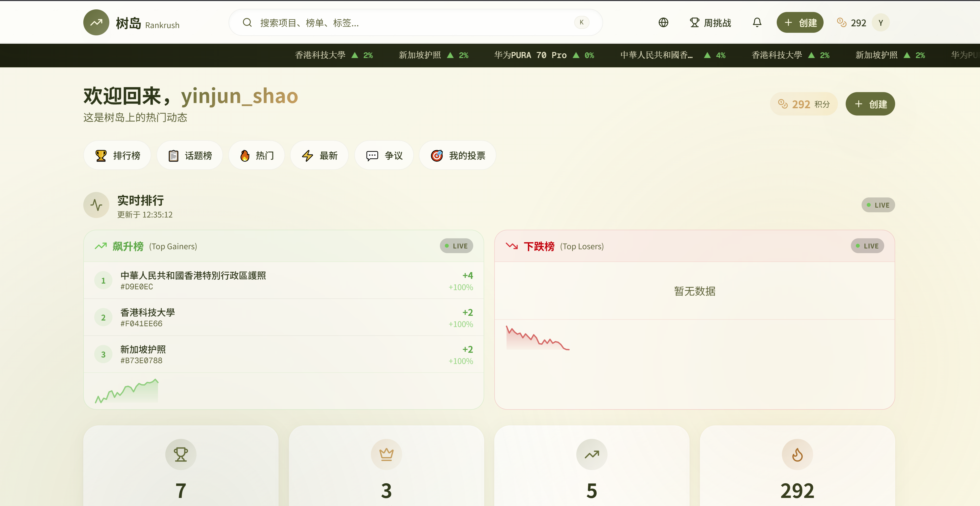Click the flame icon above 292
The width and height of the screenshot is (980, 506).
(x=797, y=454)
